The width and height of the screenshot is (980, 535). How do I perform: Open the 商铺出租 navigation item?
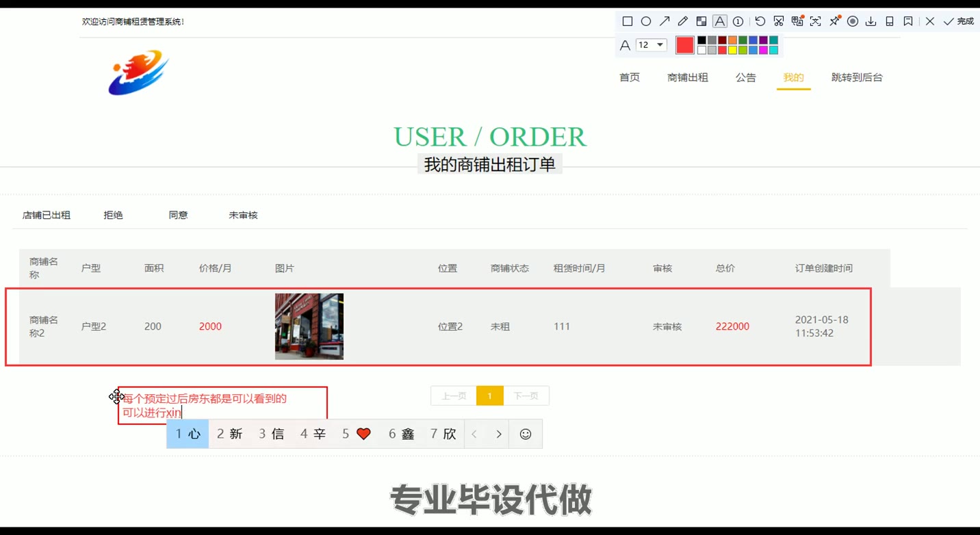click(688, 77)
